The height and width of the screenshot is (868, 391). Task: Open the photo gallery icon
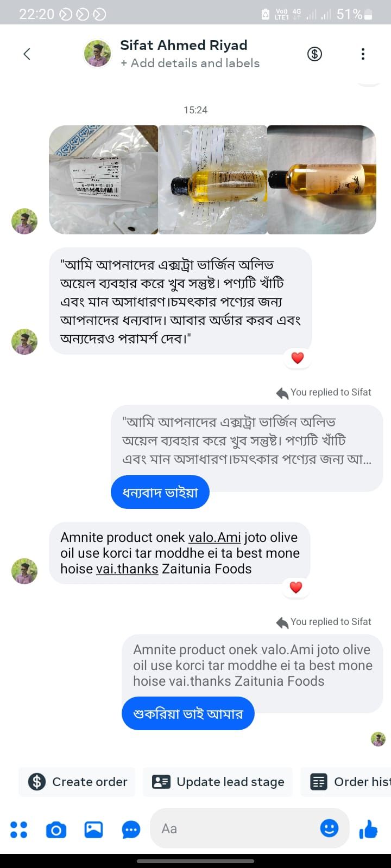(93, 829)
